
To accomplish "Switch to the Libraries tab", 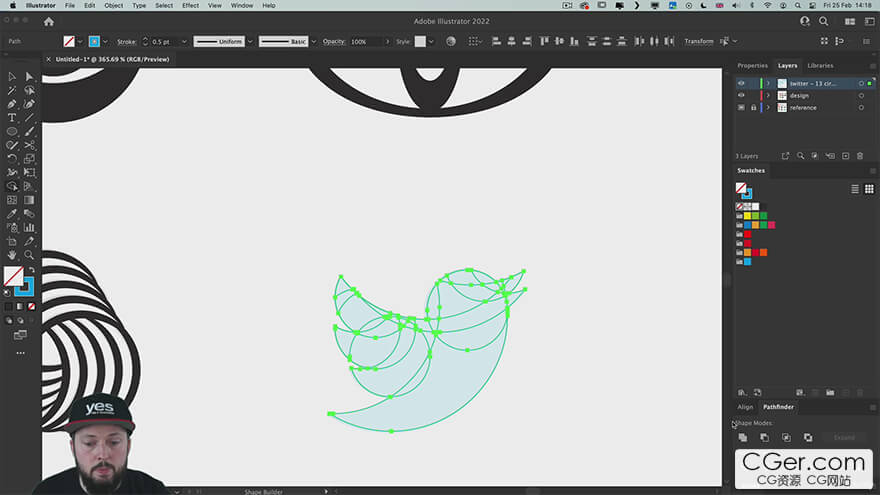I will click(x=820, y=66).
